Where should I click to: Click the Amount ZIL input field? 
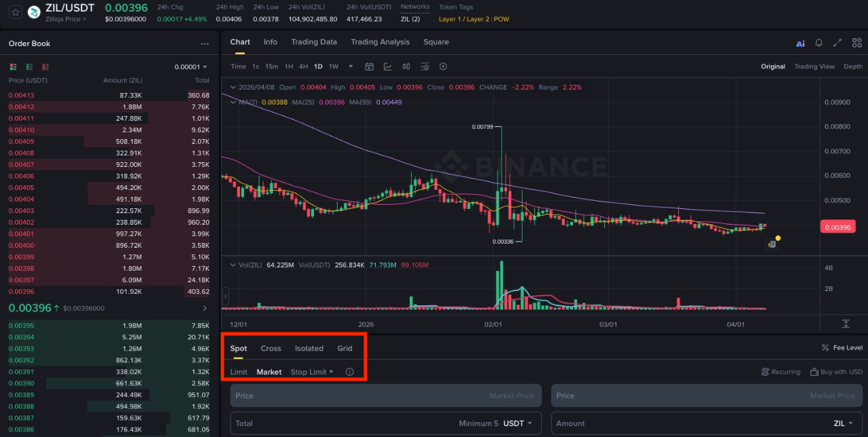pyautogui.click(x=707, y=423)
